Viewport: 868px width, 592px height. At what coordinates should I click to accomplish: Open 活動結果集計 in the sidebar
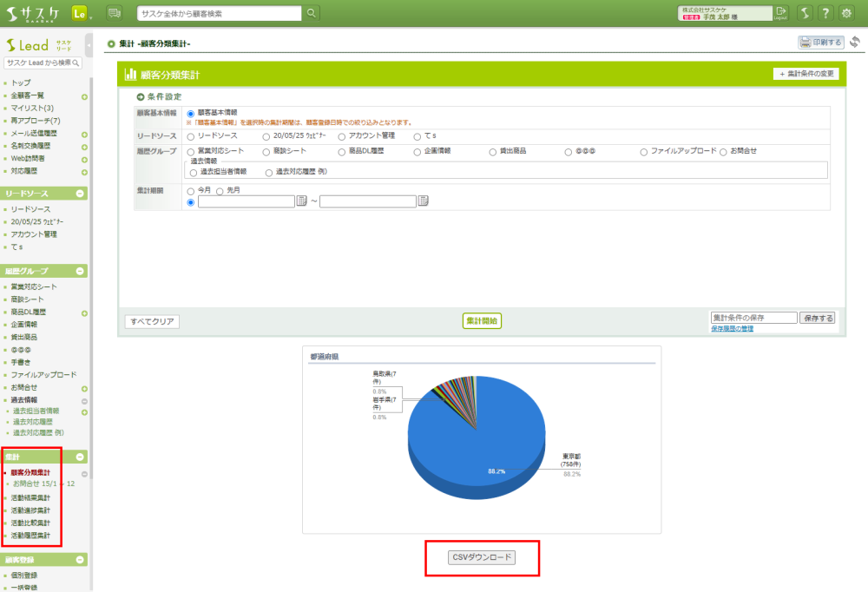30,498
